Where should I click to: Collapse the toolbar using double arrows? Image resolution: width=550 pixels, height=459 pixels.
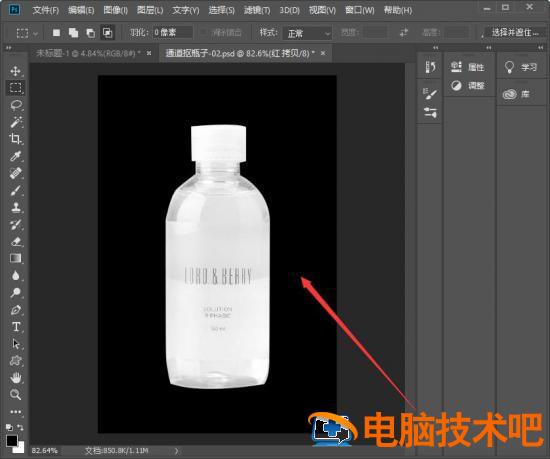tap(8, 47)
